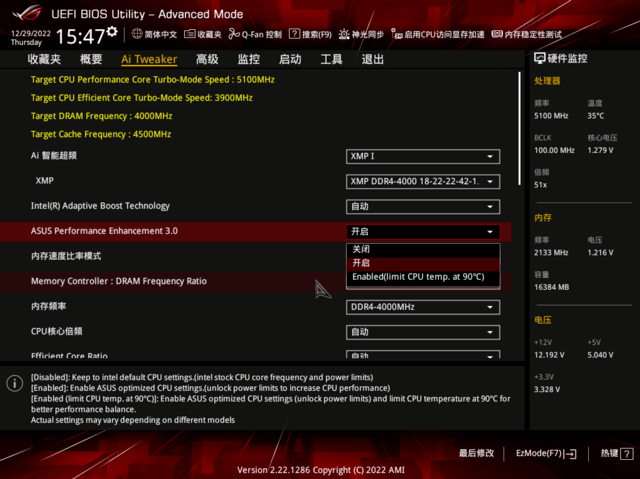The image size is (640, 479).
Task: Click Q-Fan 控制 label
Action: [x=262, y=34]
